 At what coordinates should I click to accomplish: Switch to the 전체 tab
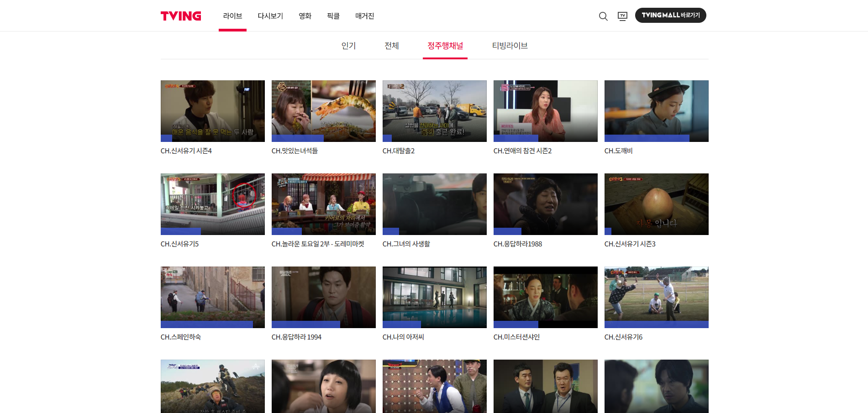click(x=391, y=46)
